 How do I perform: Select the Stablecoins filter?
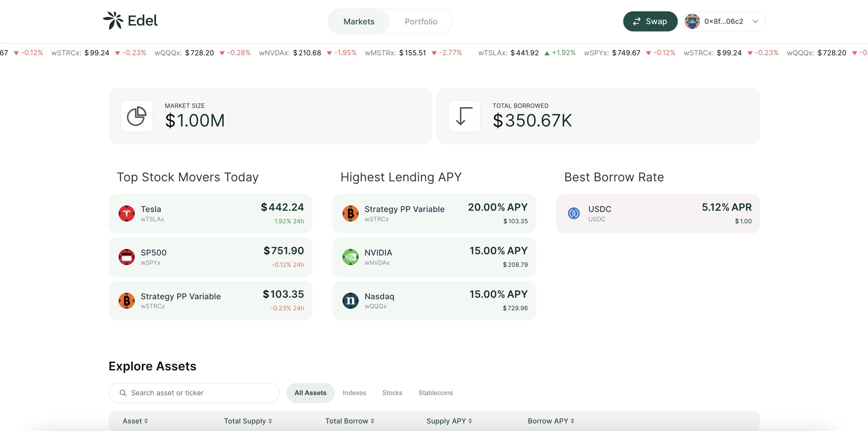pyautogui.click(x=436, y=393)
